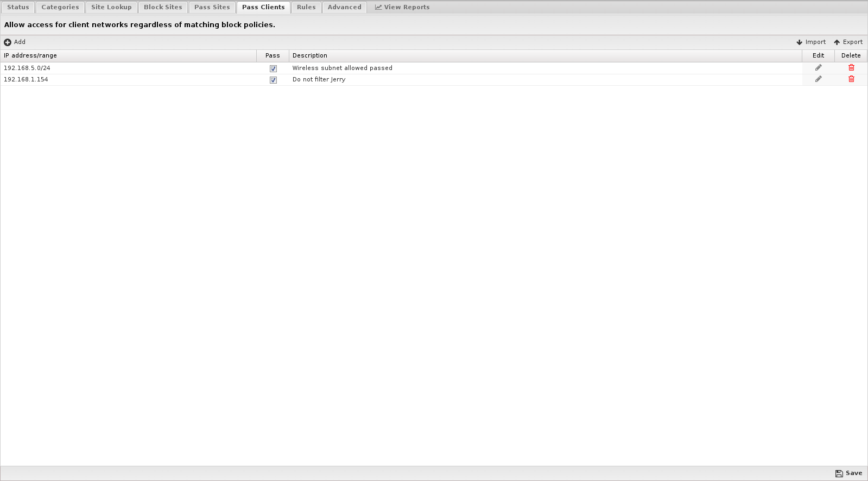The height and width of the screenshot is (481, 868).
Task: Click the Delete column header
Action: 851,56
